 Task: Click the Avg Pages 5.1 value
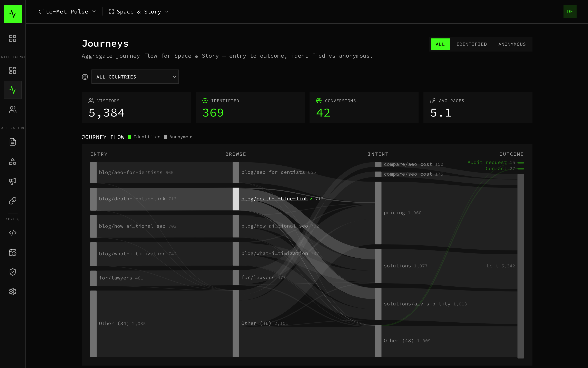441,113
